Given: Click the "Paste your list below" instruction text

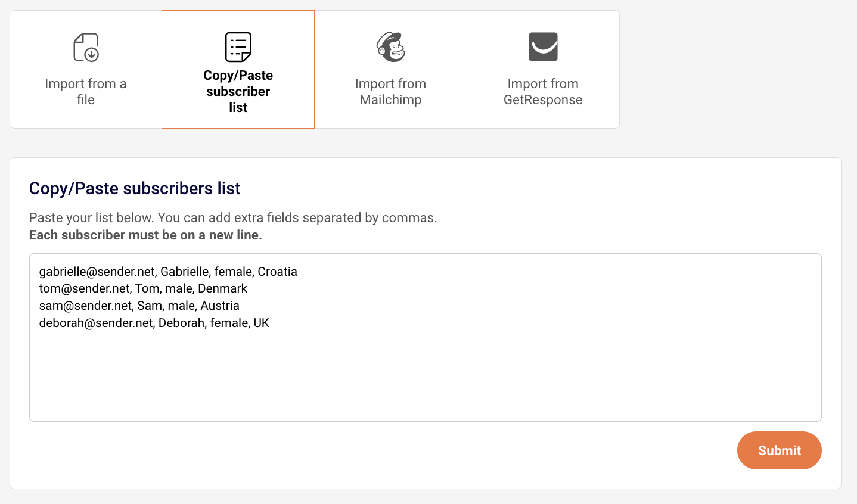Looking at the screenshot, I should pyautogui.click(x=233, y=217).
